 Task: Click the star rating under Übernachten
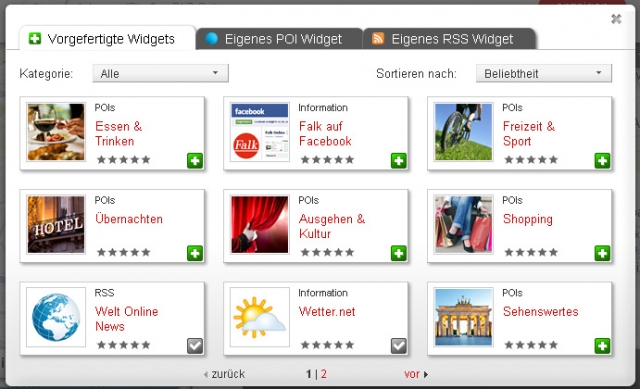click(x=124, y=252)
